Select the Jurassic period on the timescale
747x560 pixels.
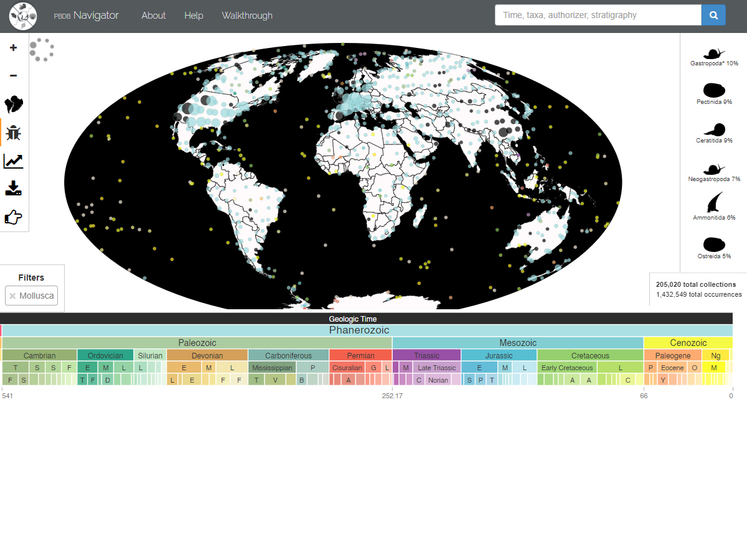point(499,355)
